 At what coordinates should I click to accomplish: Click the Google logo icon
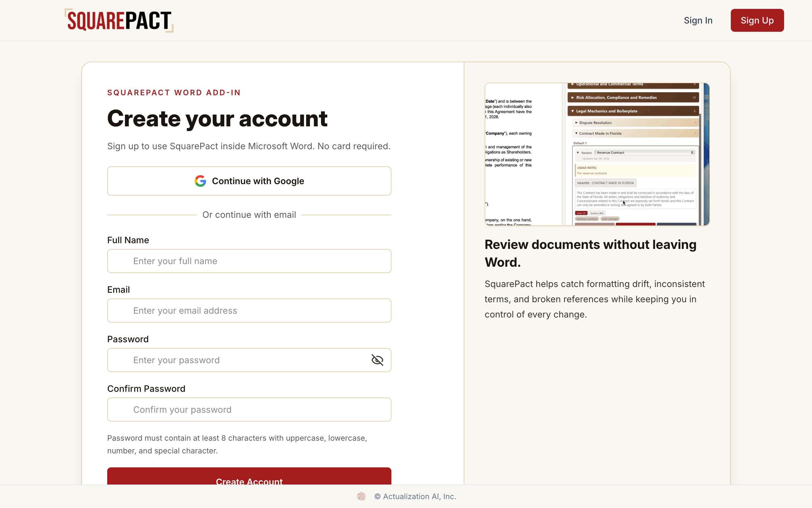[x=200, y=181]
